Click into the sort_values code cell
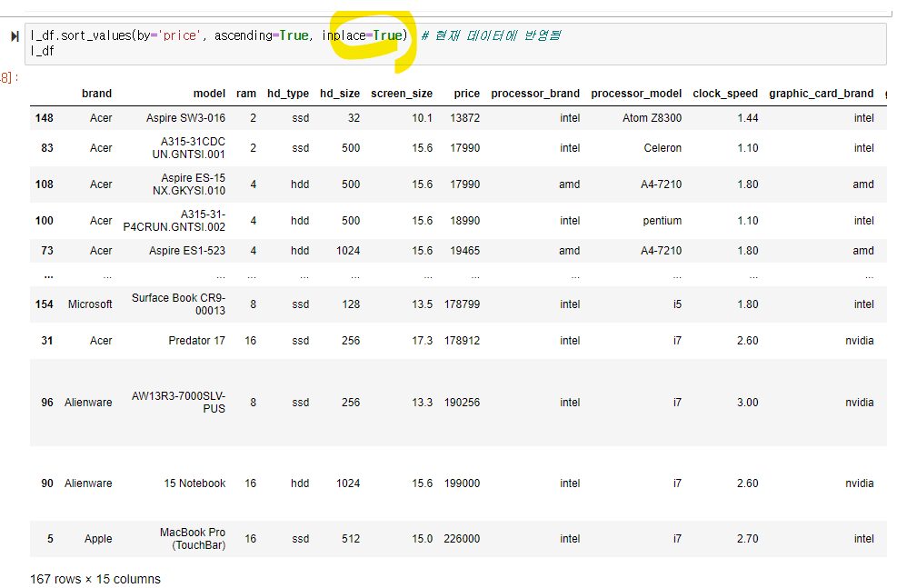Image resolution: width=897 pixels, height=588 pixels. click(455, 44)
